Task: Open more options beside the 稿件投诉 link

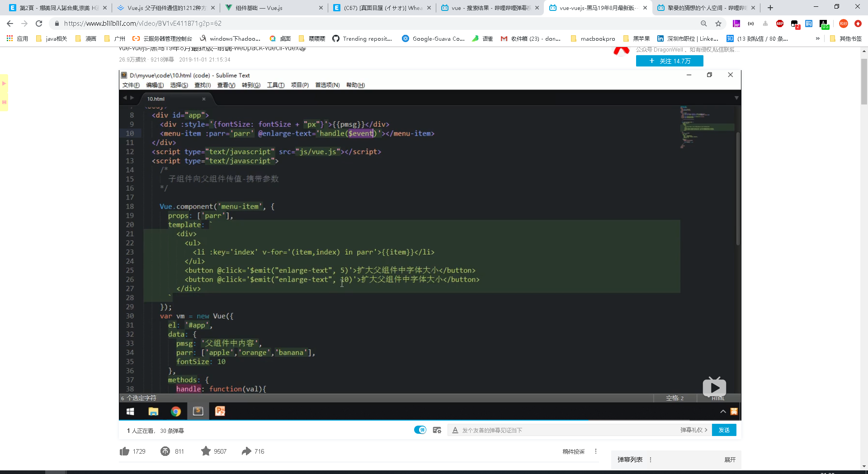Action: [x=596, y=451]
